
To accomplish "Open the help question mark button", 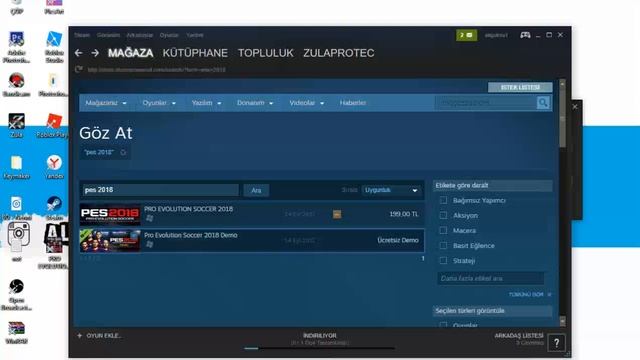I will click(557, 343).
